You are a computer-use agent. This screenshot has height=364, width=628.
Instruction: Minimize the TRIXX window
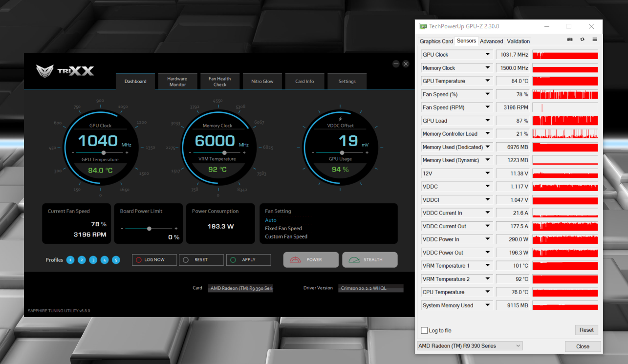click(396, 64)
